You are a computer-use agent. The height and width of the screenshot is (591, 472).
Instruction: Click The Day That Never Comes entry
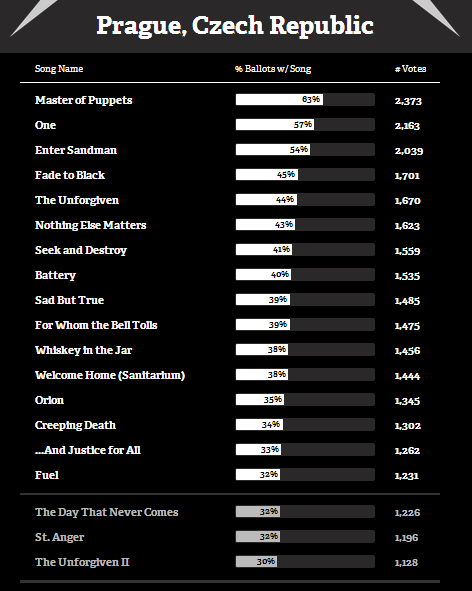pos(106,512)
